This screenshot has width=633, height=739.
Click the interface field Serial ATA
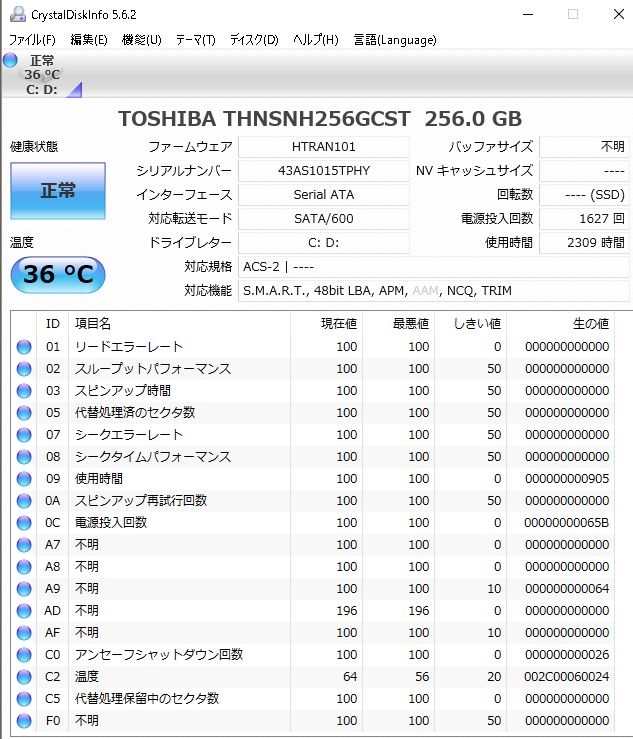(323, 195)
